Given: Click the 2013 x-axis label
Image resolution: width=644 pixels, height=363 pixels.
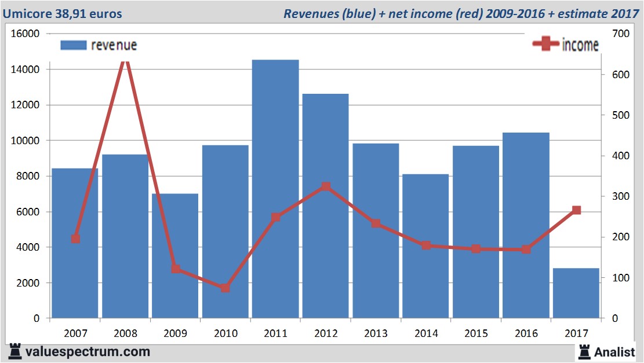Looking at the screenshot, I should [x=376, y=333].
